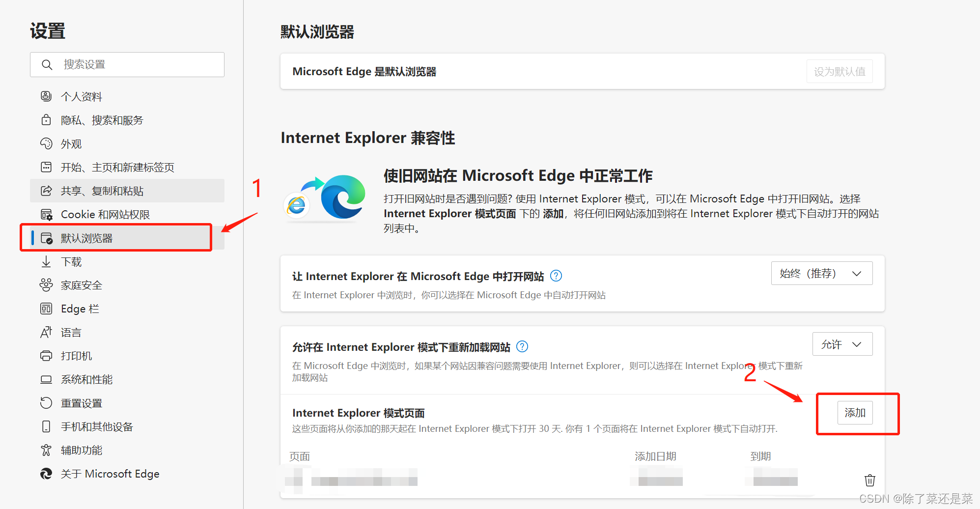This screenshot has width=980, height=509.
Task: Open 系统和性能 settings
Action: (127, 379)
